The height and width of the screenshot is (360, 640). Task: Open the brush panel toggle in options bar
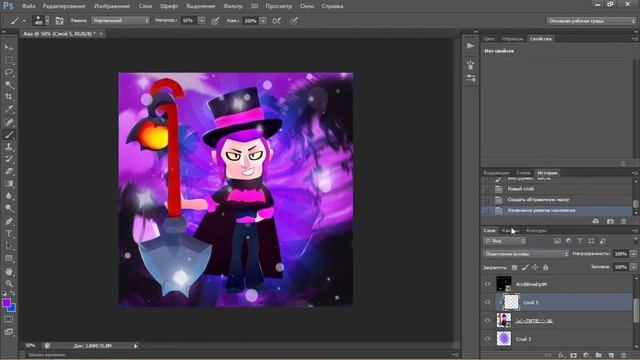click(x=60, y=20)
